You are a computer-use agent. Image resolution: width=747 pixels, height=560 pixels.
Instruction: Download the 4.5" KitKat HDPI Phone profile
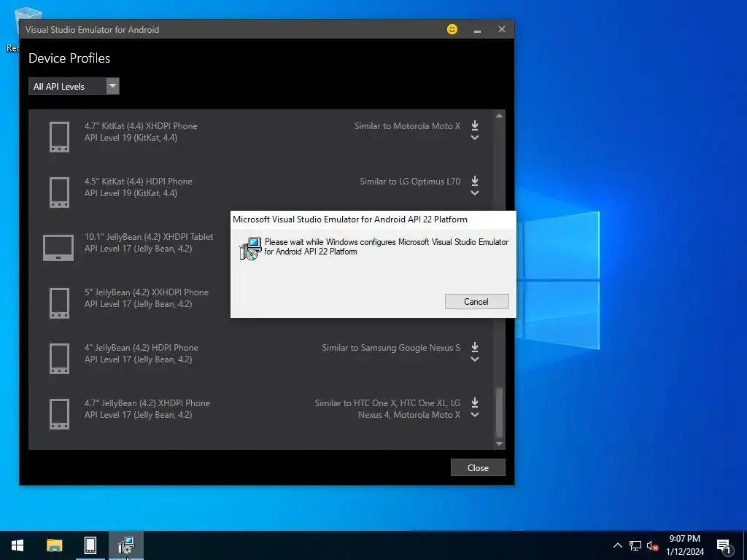coord(474,181)
